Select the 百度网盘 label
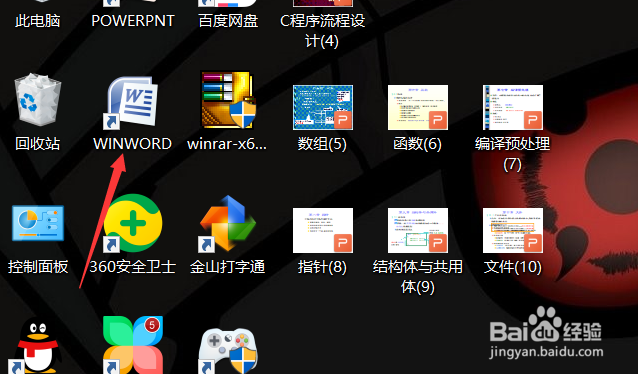The height and width of the screenshot is (374, 638). 228,21
